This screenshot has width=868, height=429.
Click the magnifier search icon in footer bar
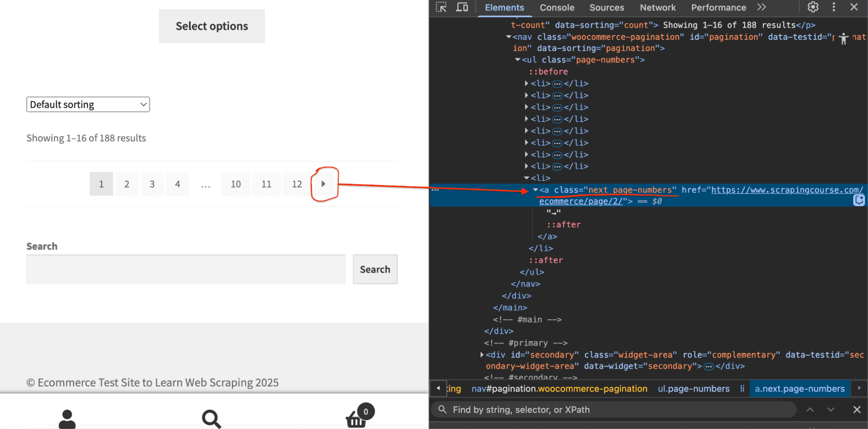(211, 419)
